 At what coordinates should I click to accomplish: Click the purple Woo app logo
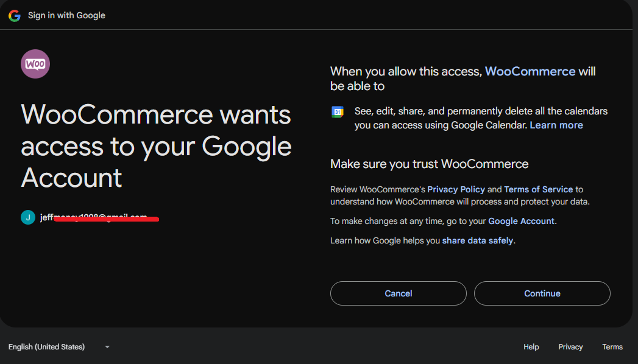35,64
